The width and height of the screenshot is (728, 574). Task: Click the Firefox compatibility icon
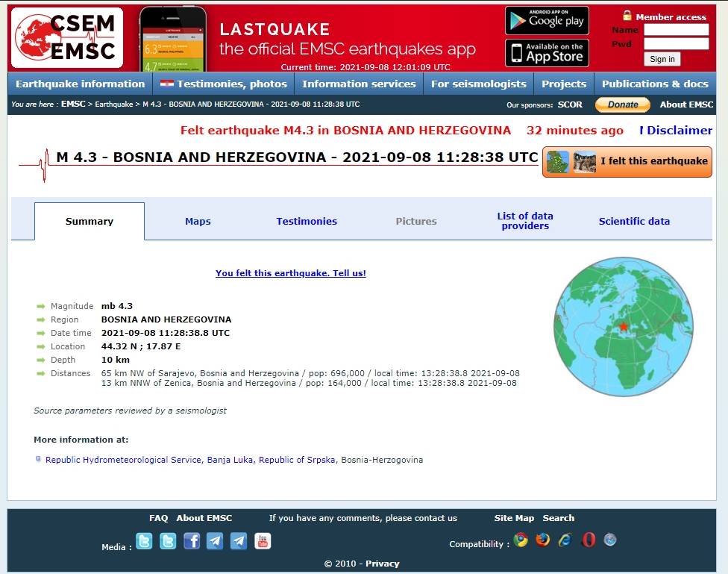pos(542,540)
